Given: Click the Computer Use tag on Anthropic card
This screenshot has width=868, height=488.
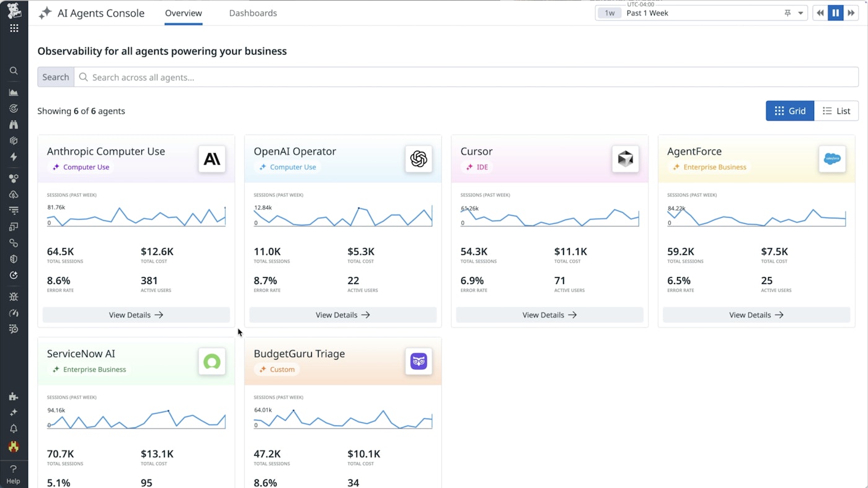Looking at the screenshot, I should pyautogui.click(x=81, y=167).
